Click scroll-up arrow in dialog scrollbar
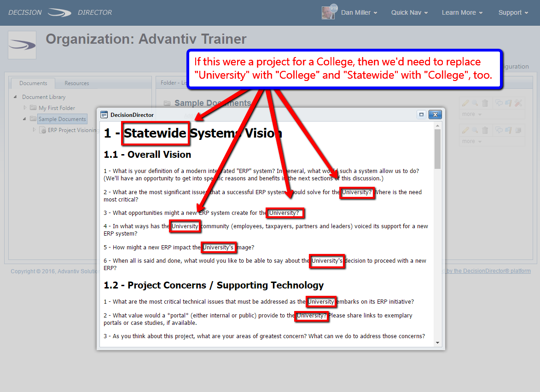540x392 pixels. (437, 126)
